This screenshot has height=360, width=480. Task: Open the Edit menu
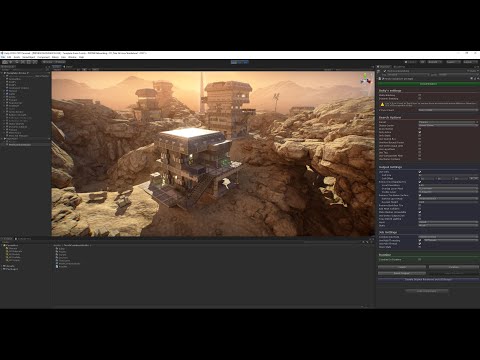tap(9, 57)
